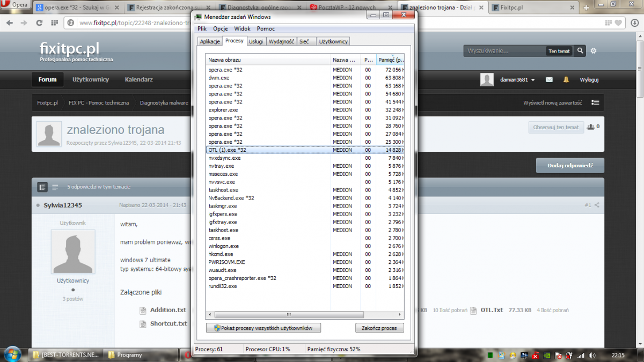This screenshot has height=362, width=644.
Task: Open the BEST-TORRENTS taskbar folder button
Action: 66,354
